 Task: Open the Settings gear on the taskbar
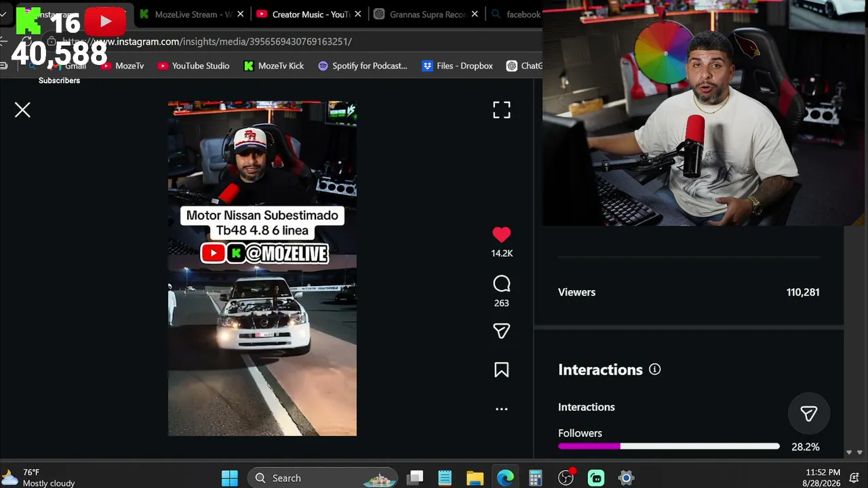[626, 478]
